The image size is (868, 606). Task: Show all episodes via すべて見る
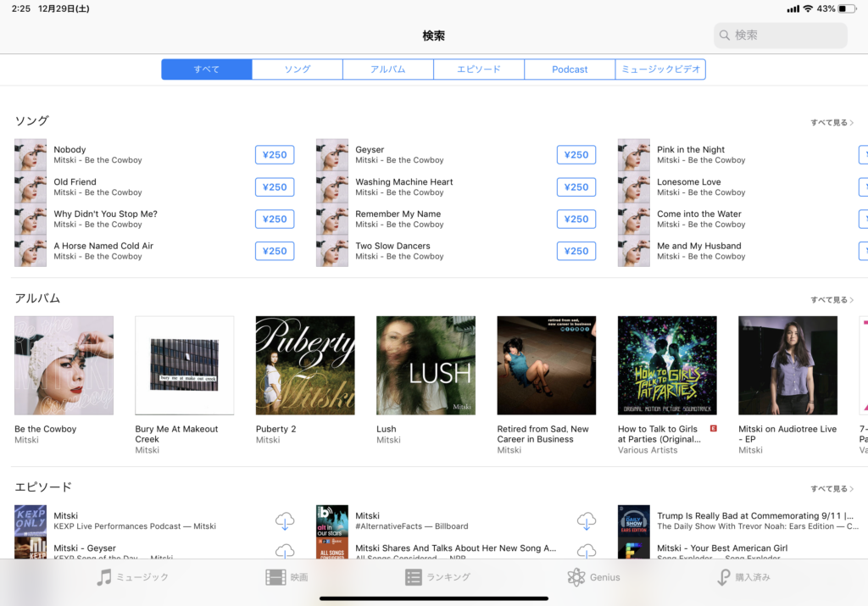(x=832, y=489)
